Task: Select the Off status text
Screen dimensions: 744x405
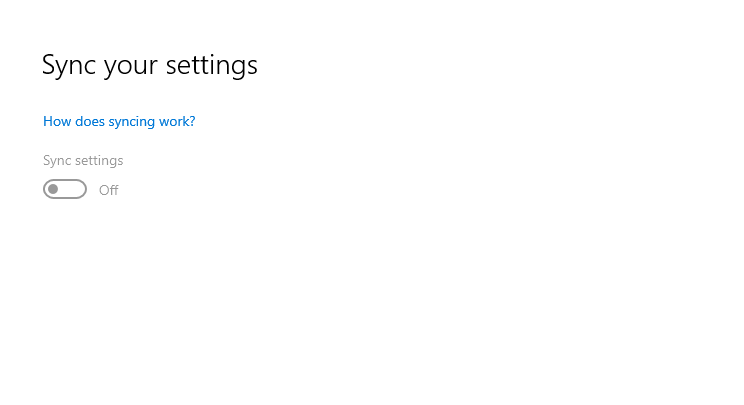Action: [x=109, y=190]
